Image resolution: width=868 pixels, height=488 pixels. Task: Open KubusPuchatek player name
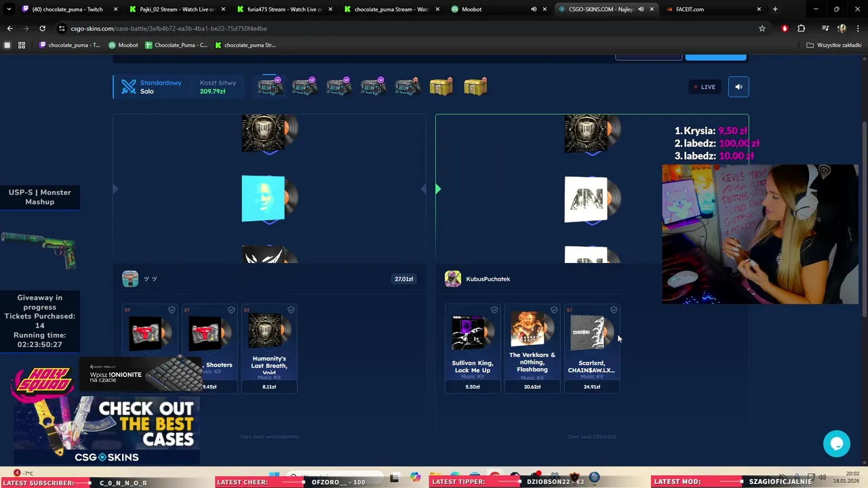[488, 279]
